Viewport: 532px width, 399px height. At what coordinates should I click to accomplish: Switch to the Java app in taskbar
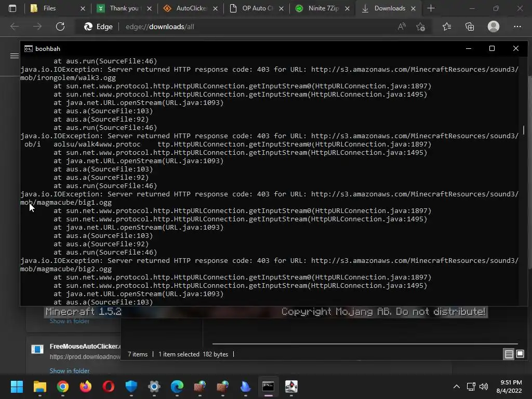291,387
